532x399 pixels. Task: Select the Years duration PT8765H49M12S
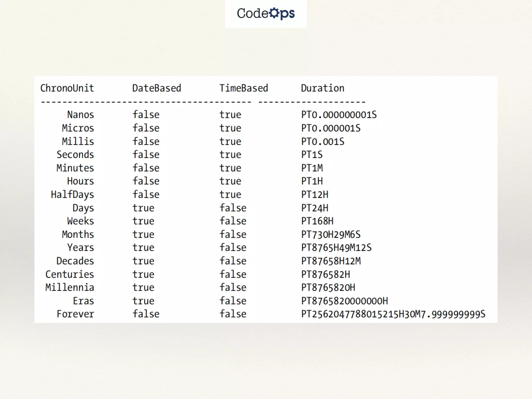[x=336, y=248]
